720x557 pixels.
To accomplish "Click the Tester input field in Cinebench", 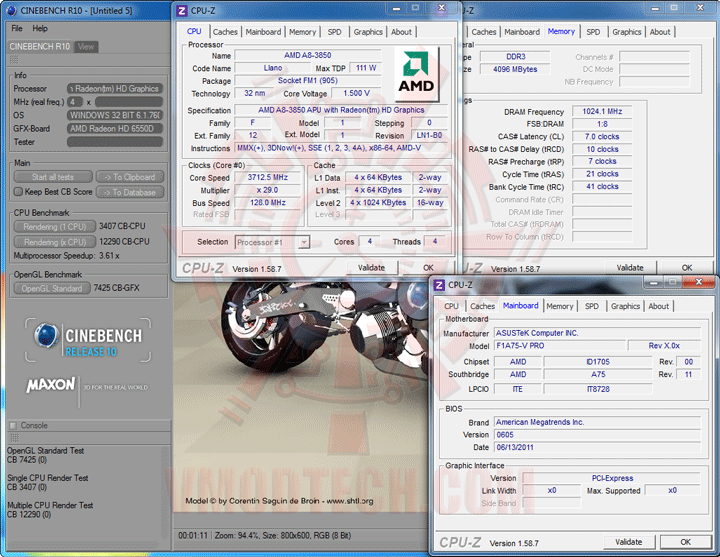I will tap(115, 142).
